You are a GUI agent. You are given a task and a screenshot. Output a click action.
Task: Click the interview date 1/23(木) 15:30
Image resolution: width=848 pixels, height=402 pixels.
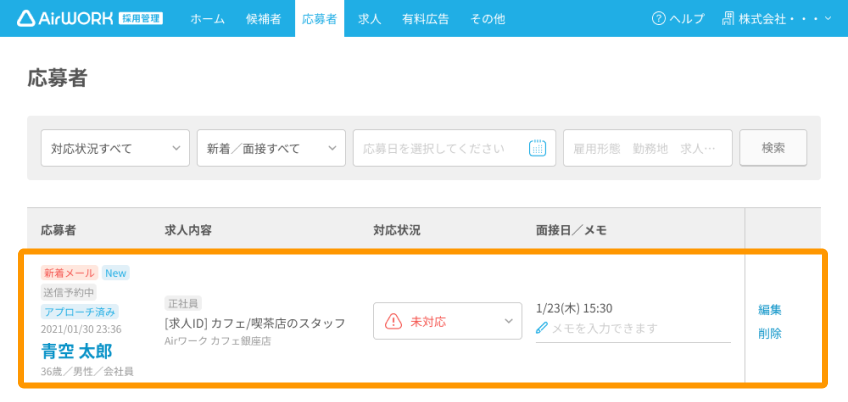pos(574,308)
